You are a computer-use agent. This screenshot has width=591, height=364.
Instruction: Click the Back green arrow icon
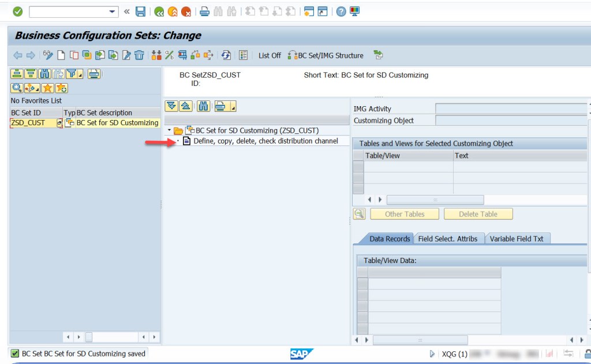pos(159,11)
